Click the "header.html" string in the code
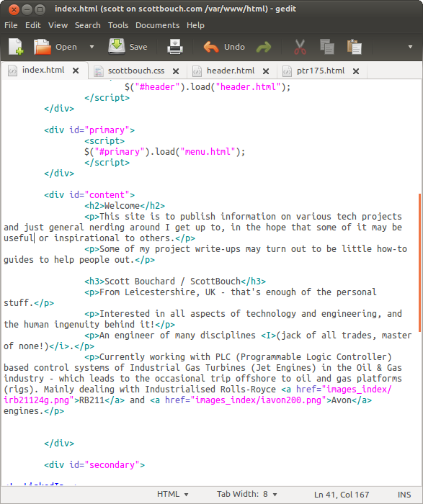The width and height of the screenshot is (423, 504). 248,87
